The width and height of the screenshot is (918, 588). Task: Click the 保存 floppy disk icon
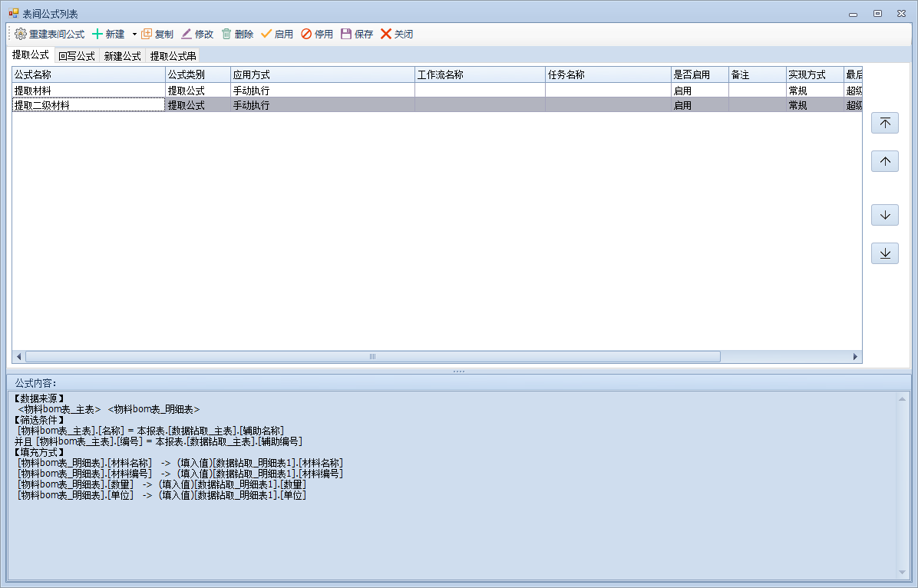point(346,35)
